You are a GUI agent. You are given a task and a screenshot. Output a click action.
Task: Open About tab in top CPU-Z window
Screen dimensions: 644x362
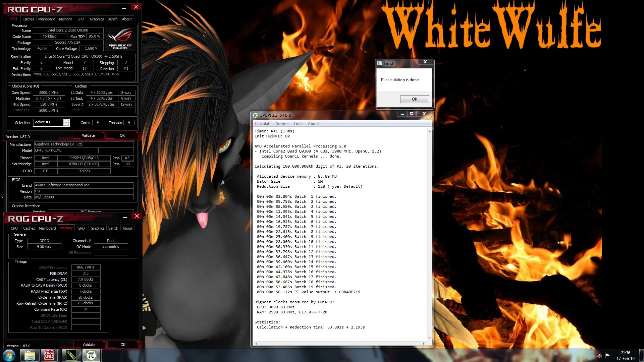pyautogui.click(x=127, y=19)
